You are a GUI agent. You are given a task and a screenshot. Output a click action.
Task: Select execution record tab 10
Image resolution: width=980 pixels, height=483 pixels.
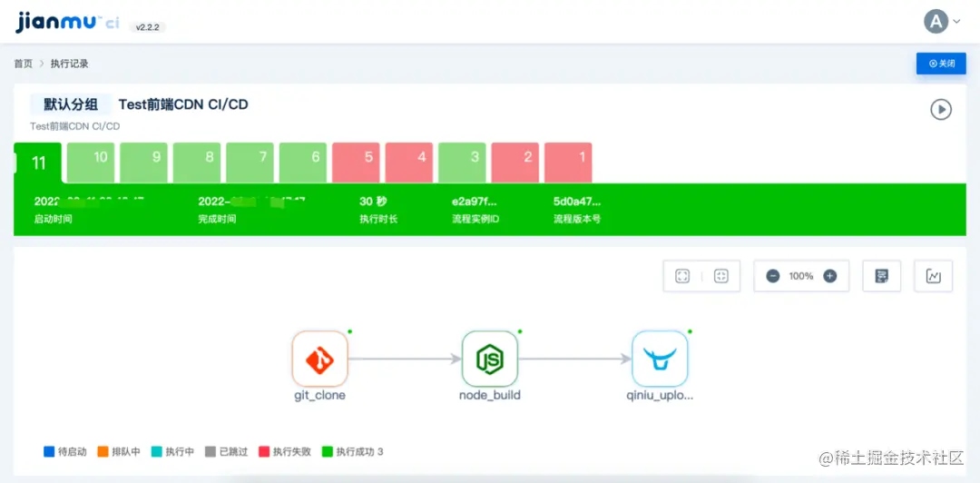[91, 163]
